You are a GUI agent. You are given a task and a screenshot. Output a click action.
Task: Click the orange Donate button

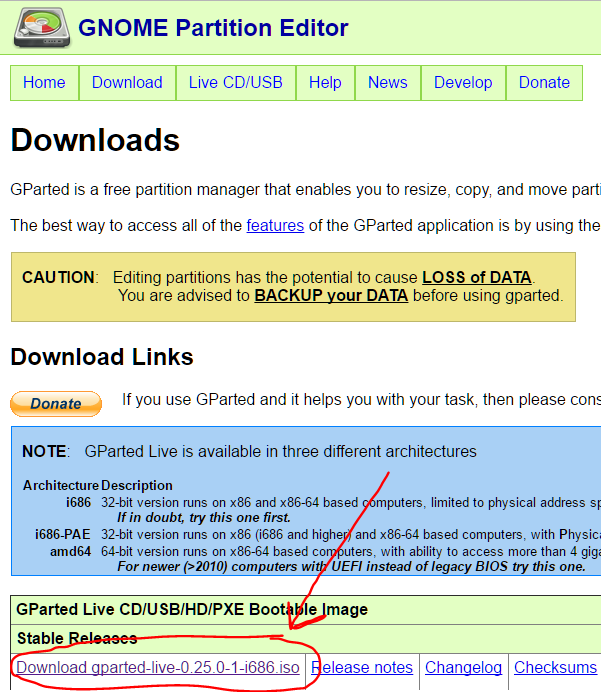click(x=56, y=404)
